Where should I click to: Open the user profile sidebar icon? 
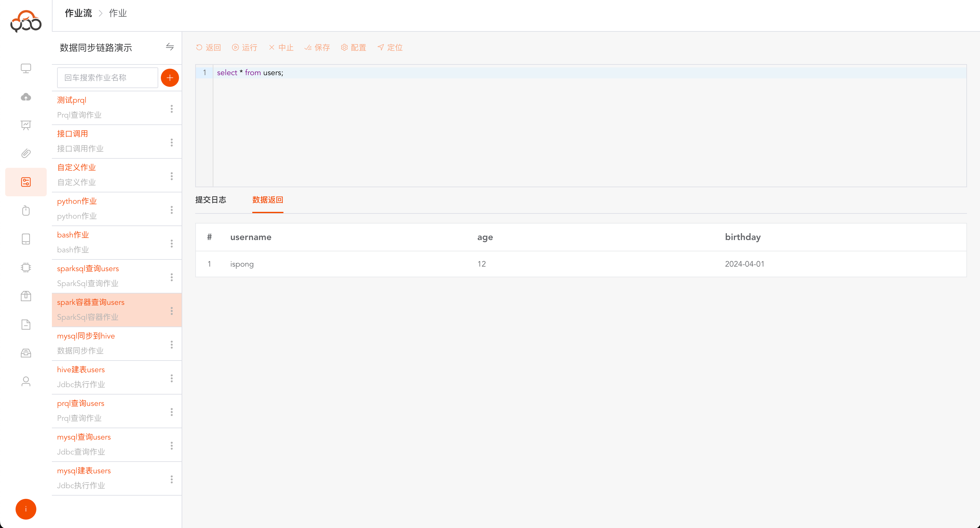26,381
